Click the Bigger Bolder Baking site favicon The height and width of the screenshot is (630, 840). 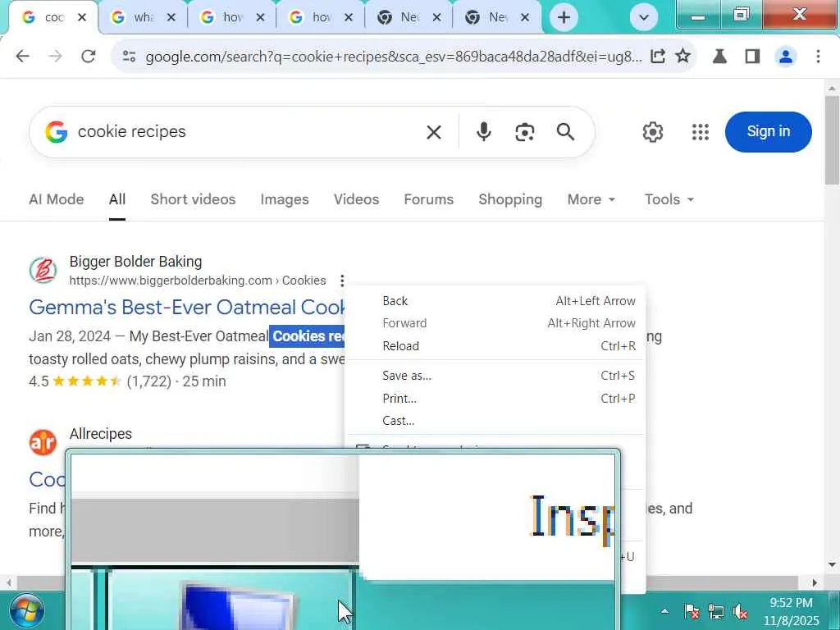tap(43, 270)
